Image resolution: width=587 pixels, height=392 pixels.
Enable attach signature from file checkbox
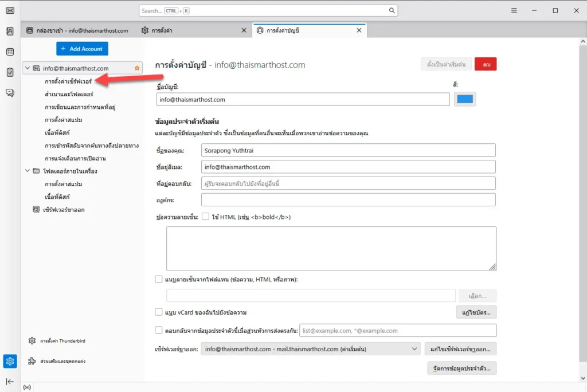[159, 279]
